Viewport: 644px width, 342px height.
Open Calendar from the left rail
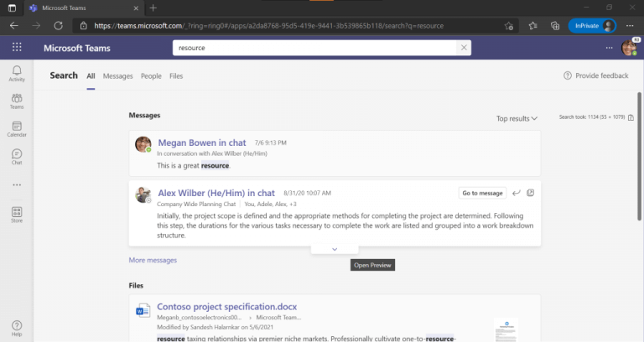click(17, 129)
